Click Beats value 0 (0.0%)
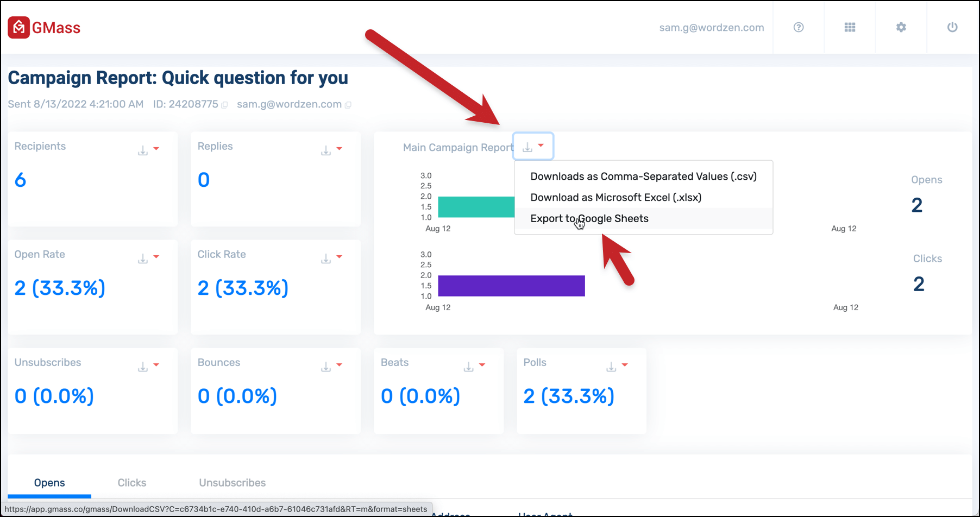 click(x=420, y=396)
